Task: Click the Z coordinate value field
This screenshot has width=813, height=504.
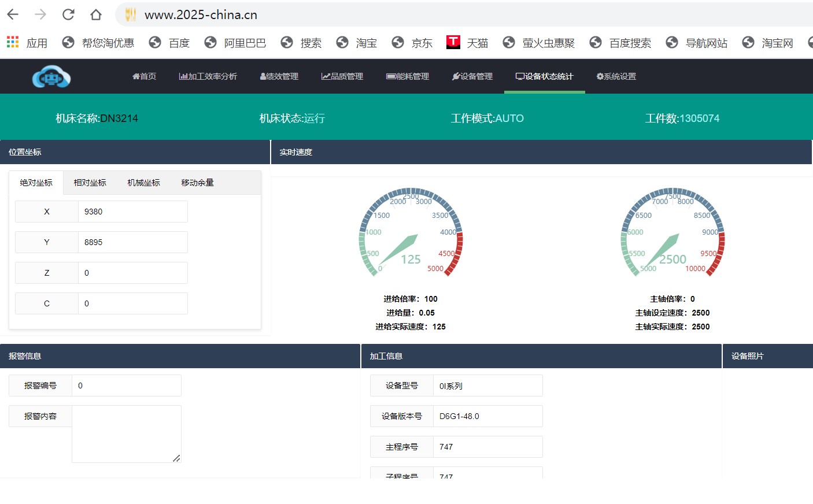Action: pyautogui.click(x=133, y=273)
